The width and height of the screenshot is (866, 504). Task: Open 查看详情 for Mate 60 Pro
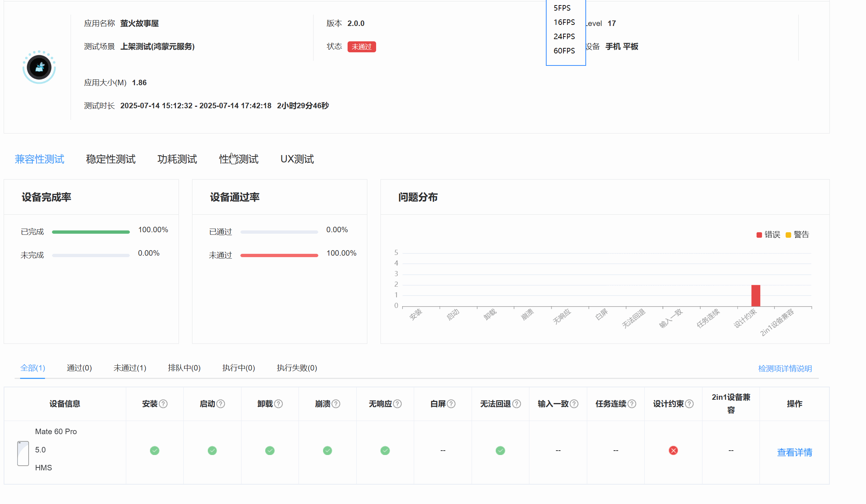tap(794, 452)
